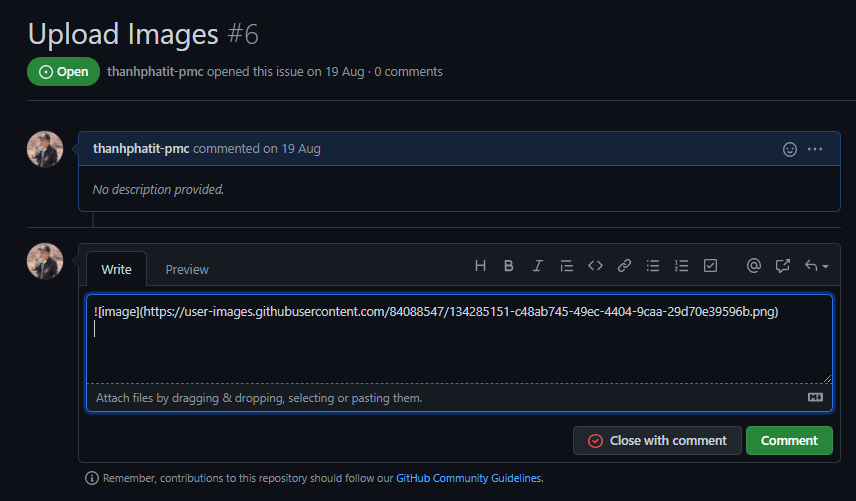This screenshot has width=856, height=501.
Task: Open saved replies dropdown arrow
Action: 817,266
